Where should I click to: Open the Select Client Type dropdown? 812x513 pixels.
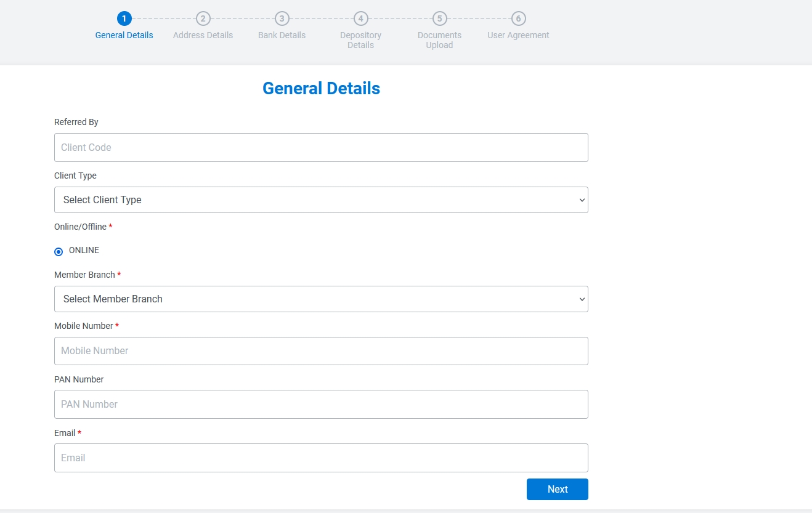321,200
